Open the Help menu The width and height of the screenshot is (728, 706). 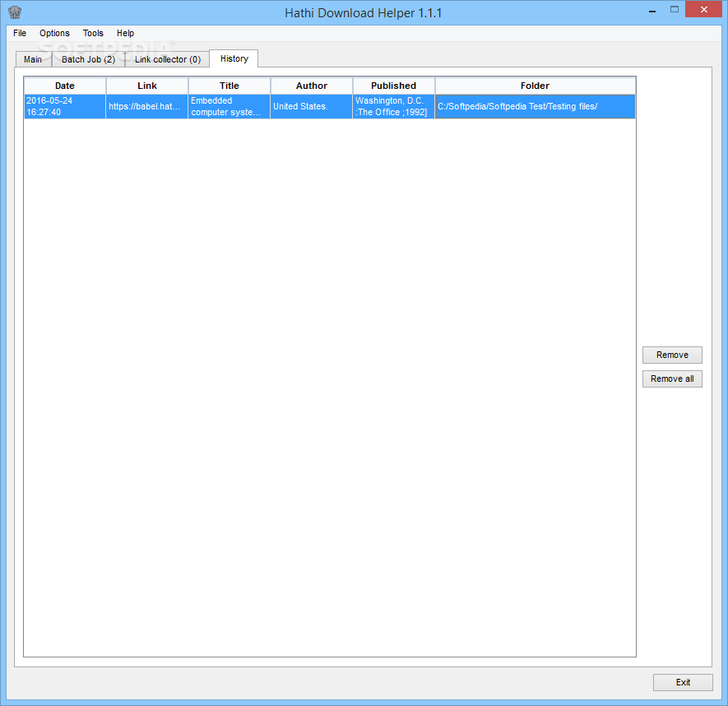pyautogui.click(x=125, y=33)
